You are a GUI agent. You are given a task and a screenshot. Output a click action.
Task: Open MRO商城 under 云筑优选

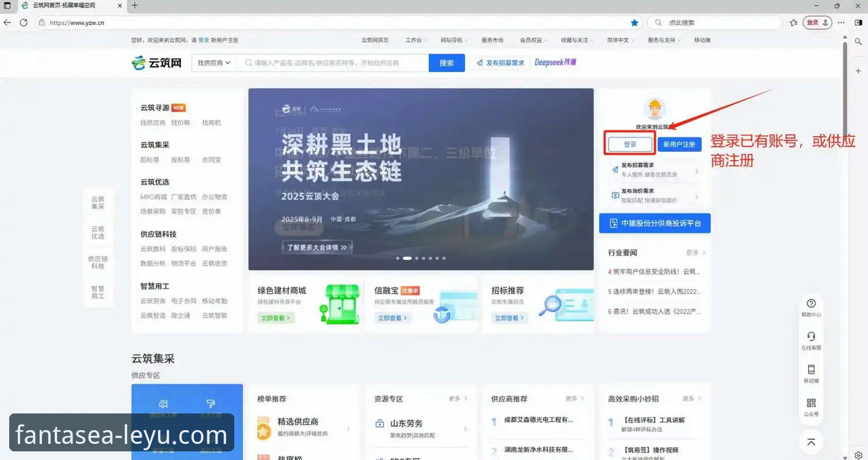pos(154,197)
